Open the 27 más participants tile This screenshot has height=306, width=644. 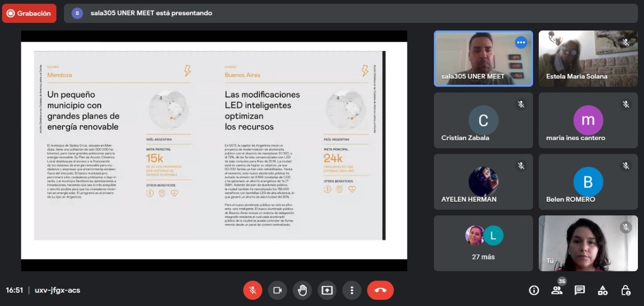point(483,243)
